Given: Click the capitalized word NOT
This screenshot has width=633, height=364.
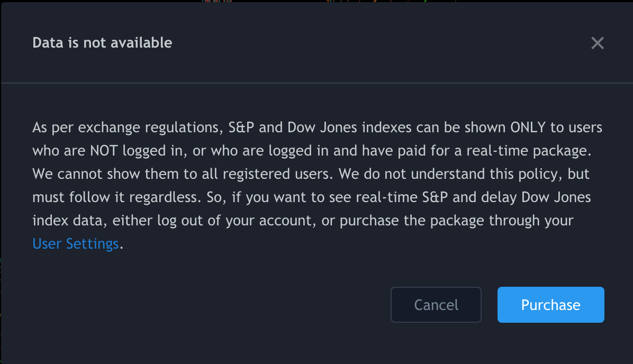Looking at the screenshot, I should point(104,151).
